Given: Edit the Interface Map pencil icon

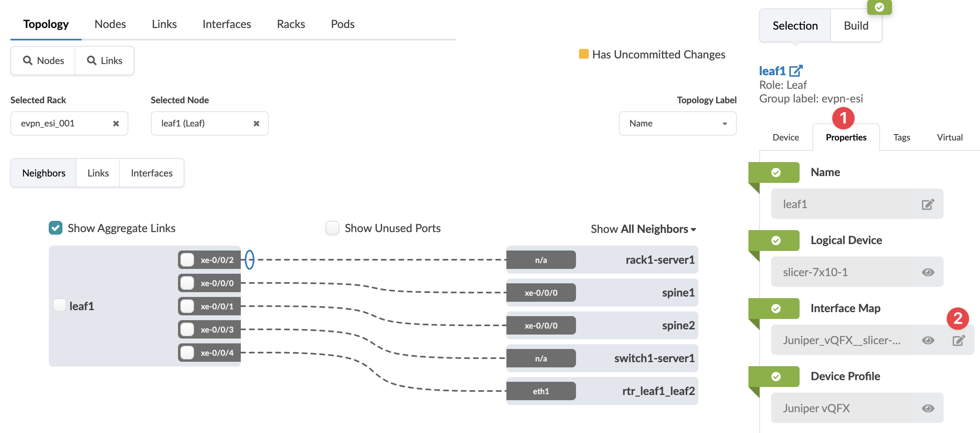Looking at the screenshot, I should [x=958, y=341].
